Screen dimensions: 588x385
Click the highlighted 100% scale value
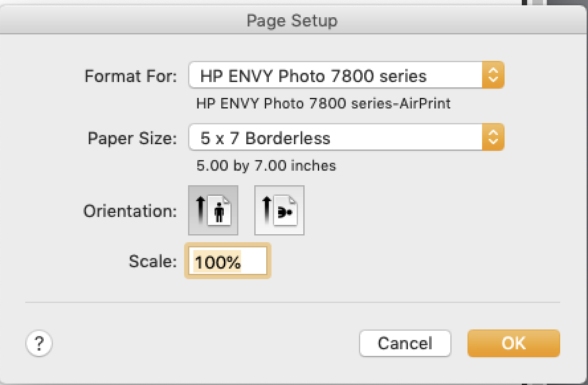[x=218, y=262]
